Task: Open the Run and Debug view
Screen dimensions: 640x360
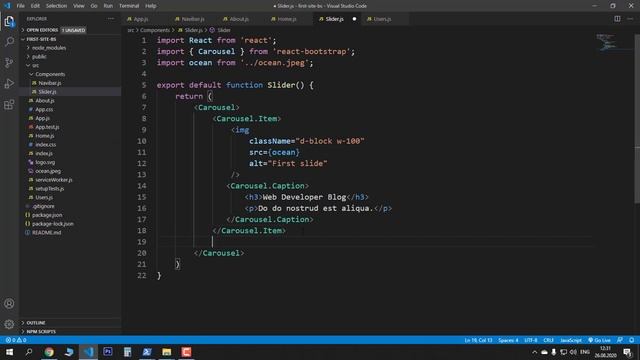Action: click(x=9, y=84)
